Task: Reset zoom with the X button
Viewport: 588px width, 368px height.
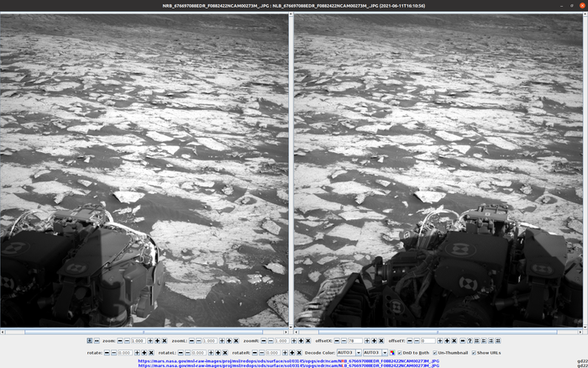Action: click(165, 341)
